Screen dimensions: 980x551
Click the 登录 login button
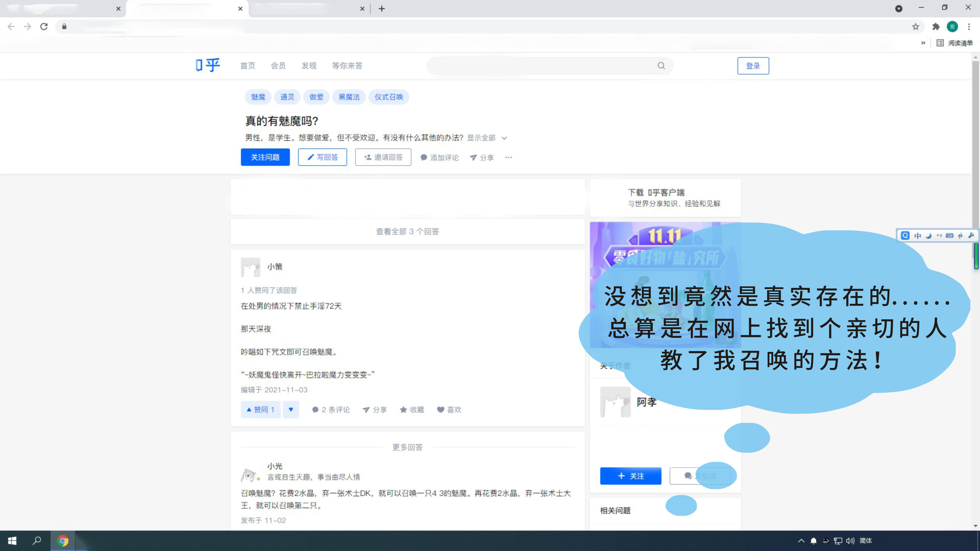click(x=753, y=66)
